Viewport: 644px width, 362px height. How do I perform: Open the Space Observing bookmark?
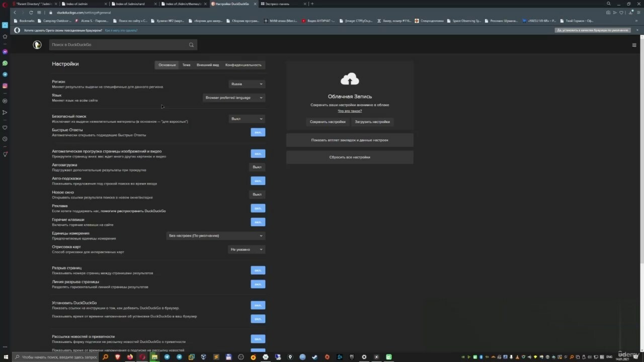[x=463, y=21]
